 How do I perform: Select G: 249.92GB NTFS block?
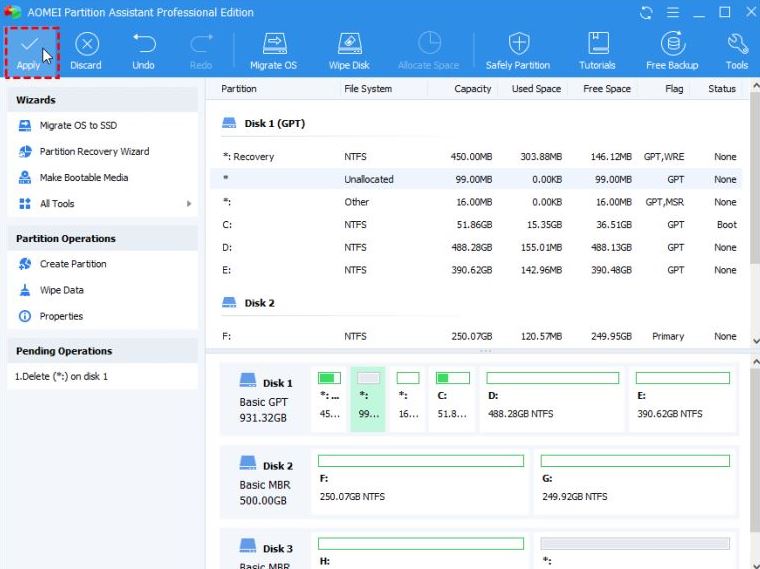[x=635, y=482]
